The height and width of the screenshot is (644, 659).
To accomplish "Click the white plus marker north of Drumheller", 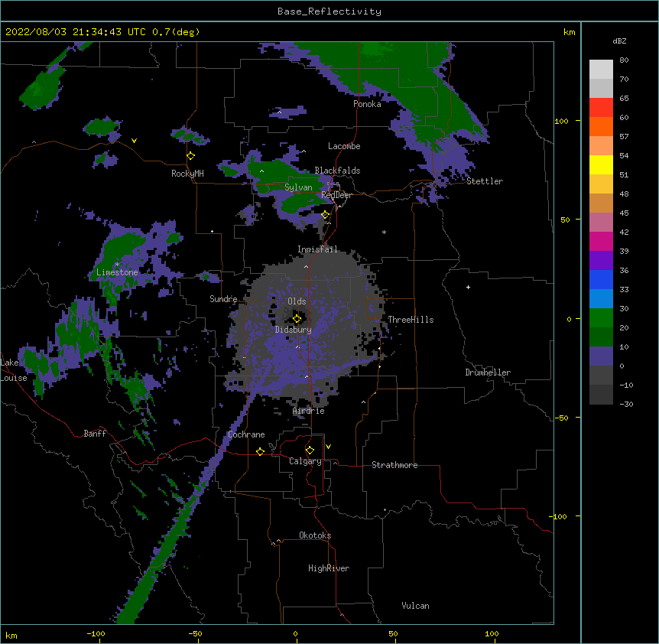I will point(468,287).
